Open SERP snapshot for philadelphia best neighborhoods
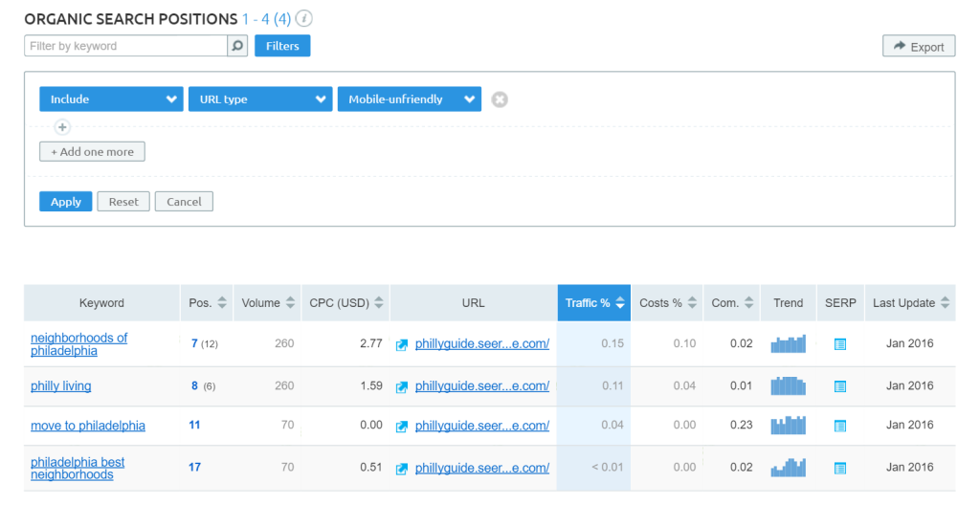The image size is (980, 505). point(839,468)
